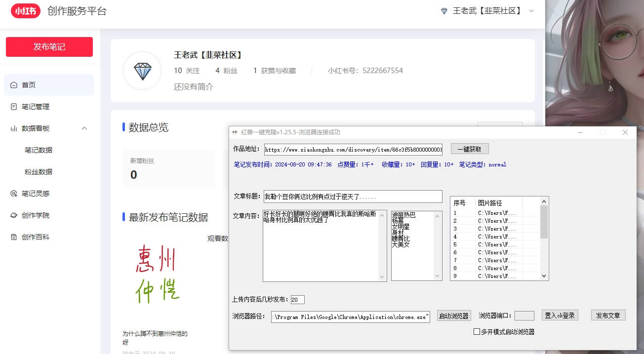Click the red 发布笔记 button
The width and height of the screenshot is (644, 354).
pyautogui.click(x=49, y=47)
